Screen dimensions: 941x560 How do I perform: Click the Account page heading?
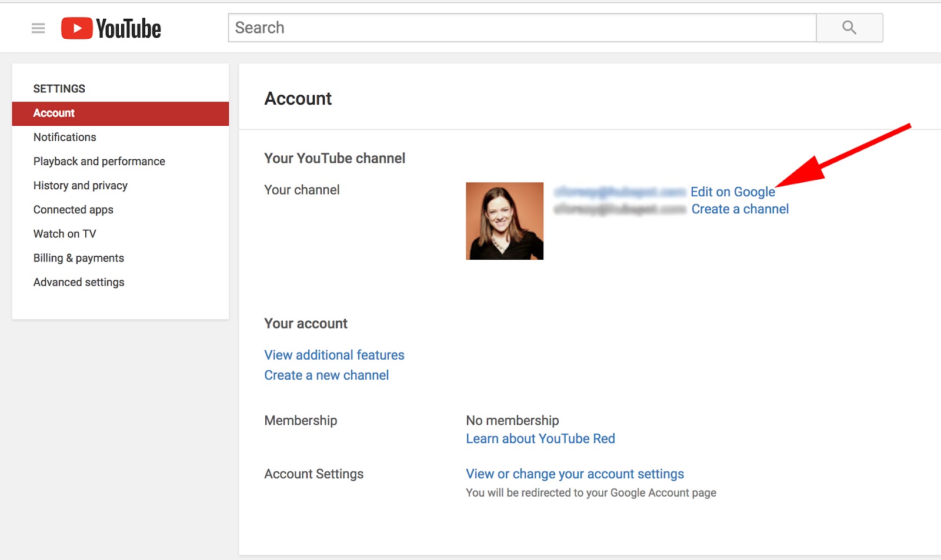click(298, 99)
